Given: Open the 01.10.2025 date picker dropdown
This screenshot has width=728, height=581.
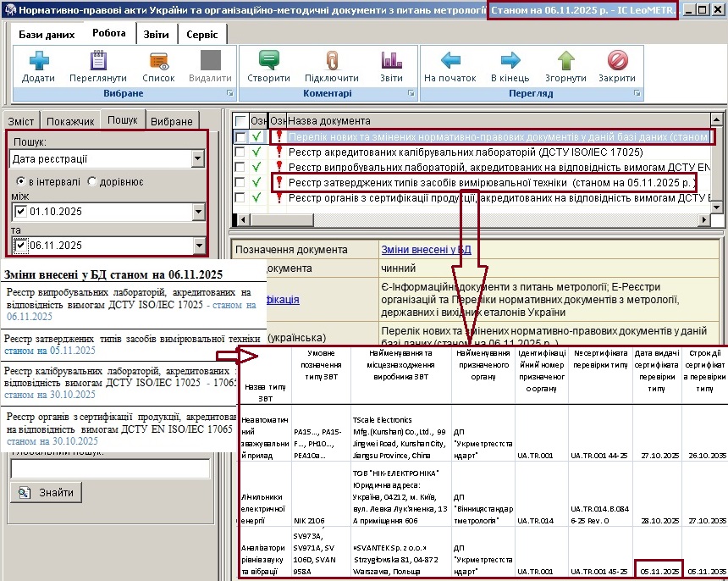Looking at the screenshot, I should pyautogui.click(x=198, y=211).
